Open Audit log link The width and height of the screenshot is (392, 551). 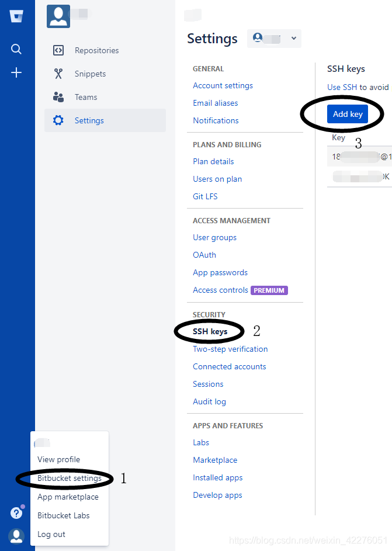[209, 401]
